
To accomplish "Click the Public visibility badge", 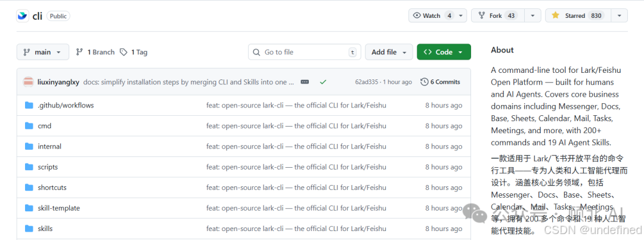I will [x=58, y=16].
